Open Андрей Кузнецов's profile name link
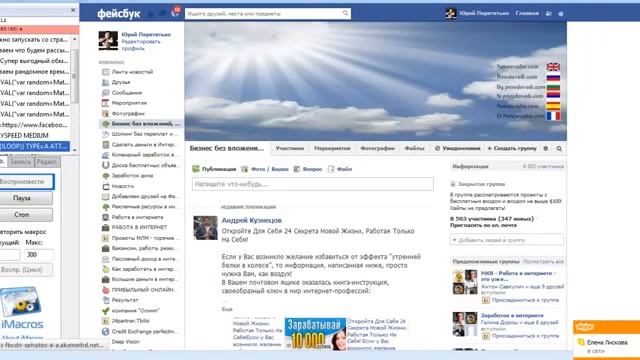This screenshot has width=640, height=360. coord(251,220)
